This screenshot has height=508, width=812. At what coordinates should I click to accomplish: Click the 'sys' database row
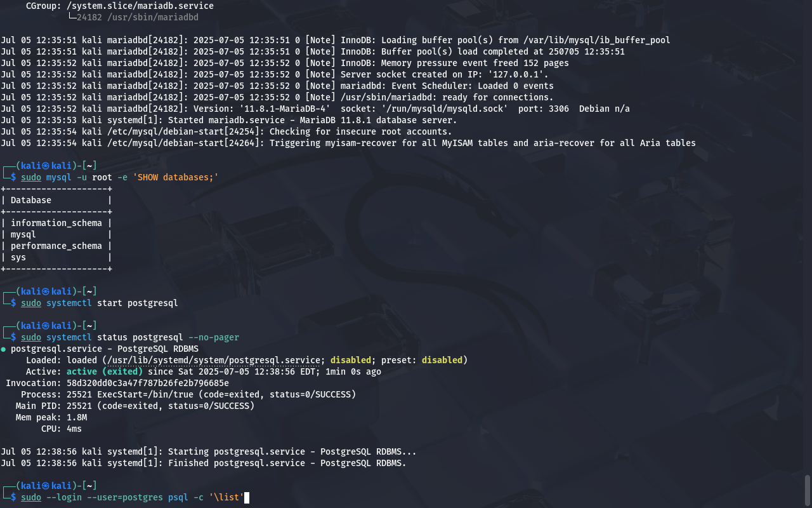56,257
